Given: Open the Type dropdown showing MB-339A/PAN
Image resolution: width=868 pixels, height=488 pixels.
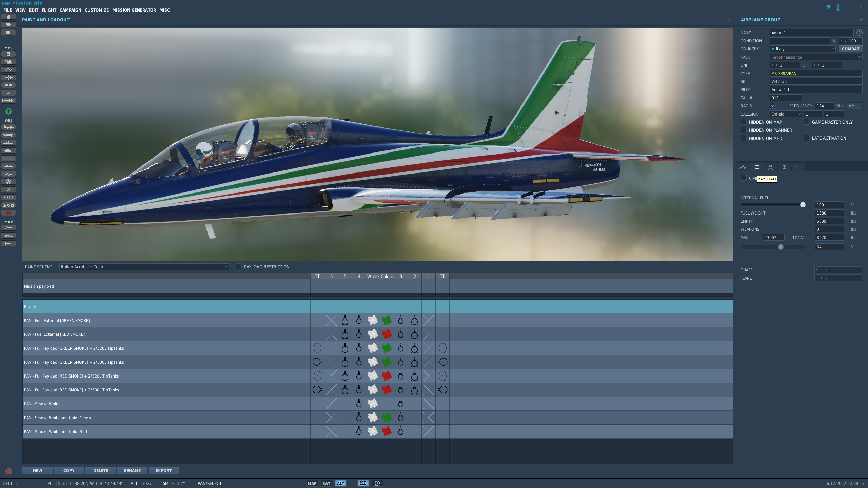Looking at the screenshot, I should 816,73.
